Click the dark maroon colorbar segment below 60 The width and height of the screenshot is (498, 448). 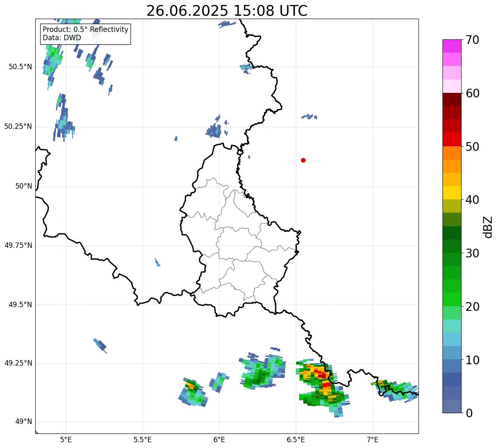click(x=452, y=99)
